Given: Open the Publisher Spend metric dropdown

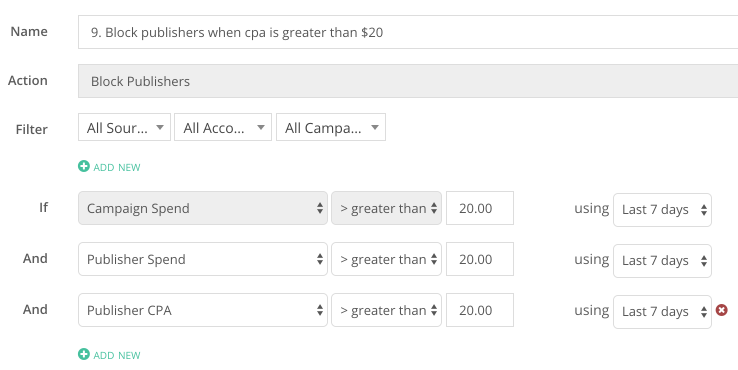Looking at the screenshot, I should pyautogui.click(x=203, y=259).
